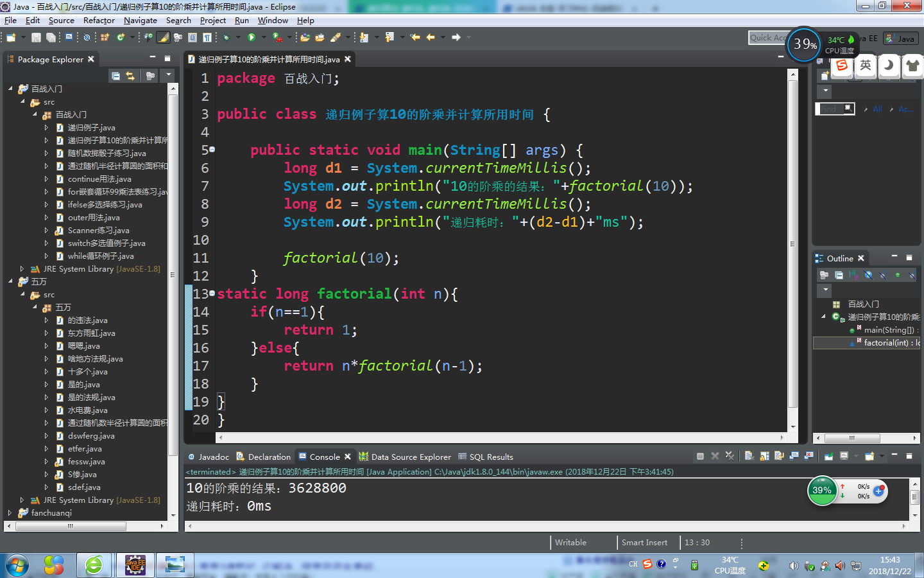Open the Source menu
The width and height of the screenshot is (924, 578).
pyautogui.click(x=61, y=20)
